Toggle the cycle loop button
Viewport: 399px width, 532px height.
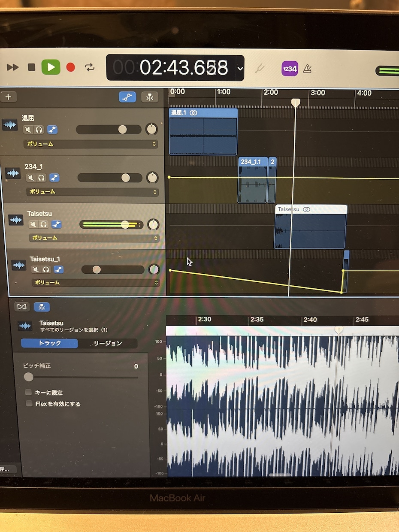[90, 67]
